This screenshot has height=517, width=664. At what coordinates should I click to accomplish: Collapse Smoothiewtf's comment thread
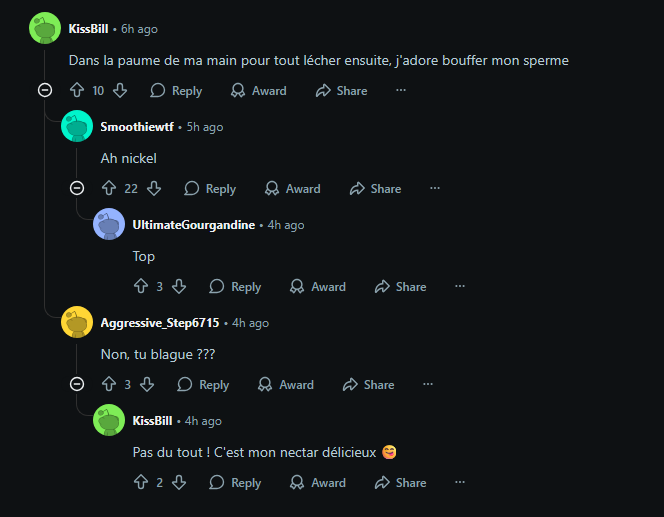point(77,189)
